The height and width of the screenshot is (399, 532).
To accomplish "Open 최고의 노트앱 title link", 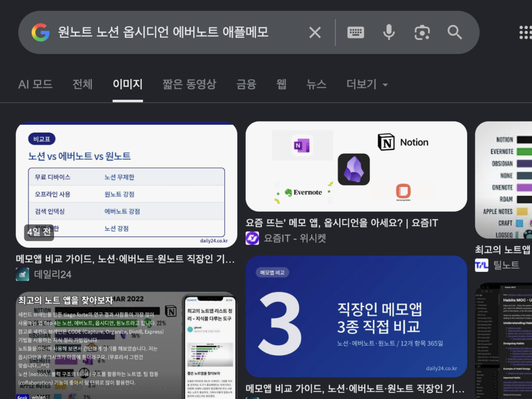I will click(x=503, y=249).
